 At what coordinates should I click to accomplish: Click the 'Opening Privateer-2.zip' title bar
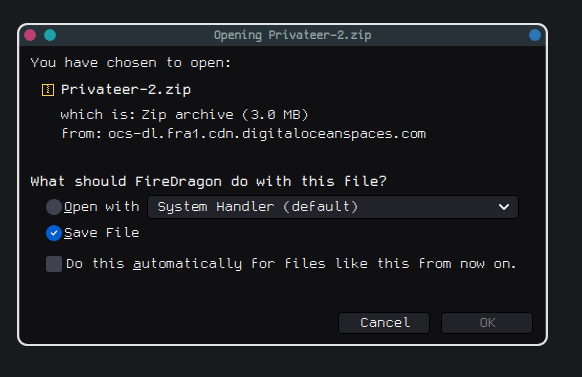pos(292,35)
